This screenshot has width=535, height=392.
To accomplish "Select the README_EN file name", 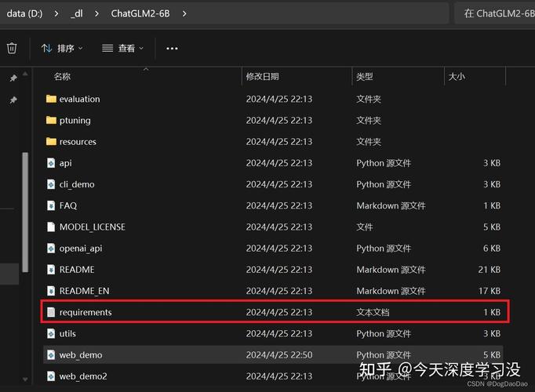I will 84,291.
